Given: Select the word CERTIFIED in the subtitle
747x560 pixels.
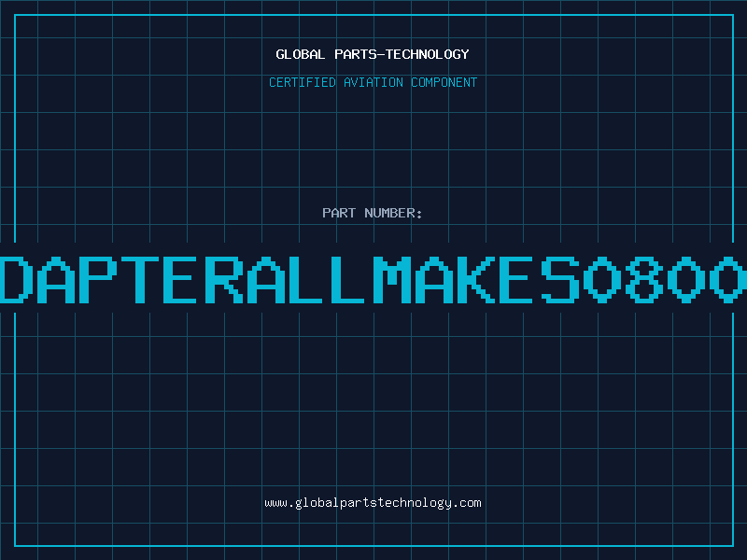Looking at the screenshot, I should pos(303,82).
